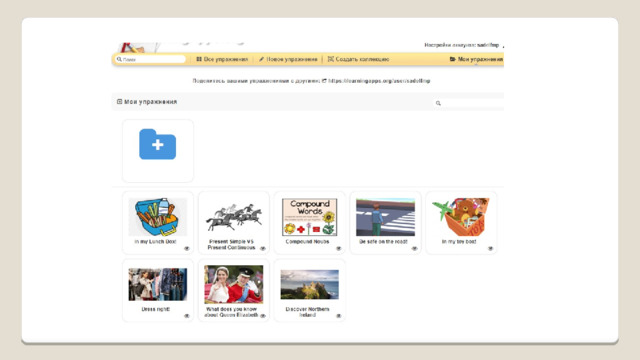Image resolution: width=640 pixels, height=360 pixels.
Task: Toggle eye icon on 'Dress right!' card
Action: coord(187,316)
